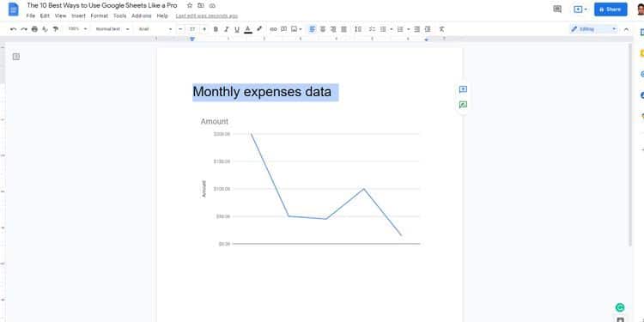Print the document with printer icon
The height and width of the screenshot is (322, 644).
coord(34,29)
